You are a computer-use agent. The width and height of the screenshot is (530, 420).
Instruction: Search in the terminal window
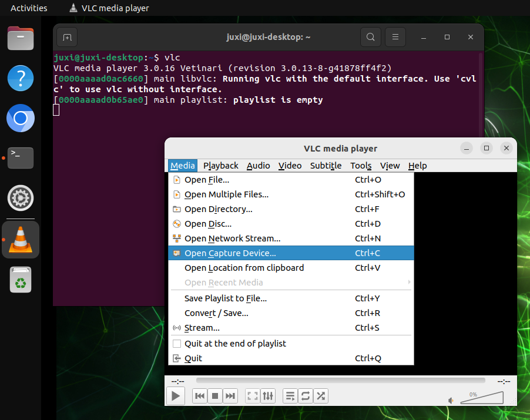click(x=370, y=37)
